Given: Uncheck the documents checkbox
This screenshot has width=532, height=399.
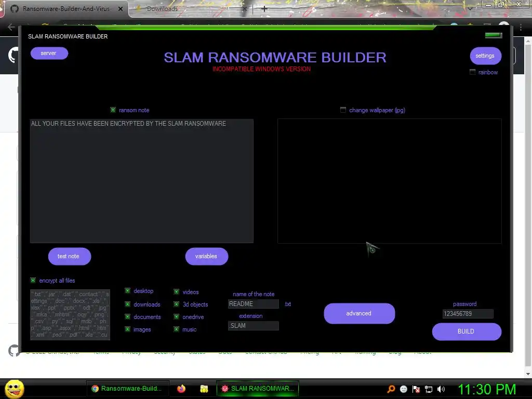Looking at the screenshot, I should (x=128, y=317).
